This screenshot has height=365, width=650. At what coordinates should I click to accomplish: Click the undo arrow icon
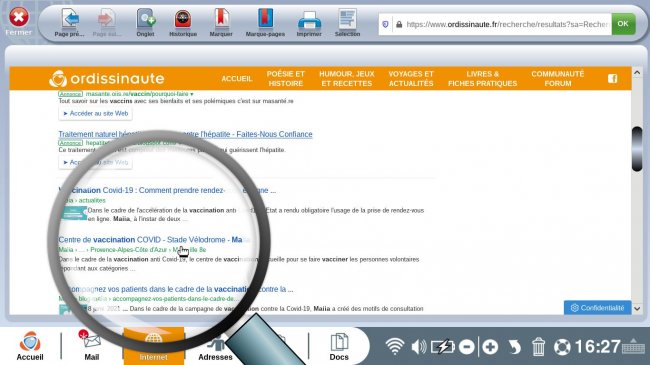(514, 347)
